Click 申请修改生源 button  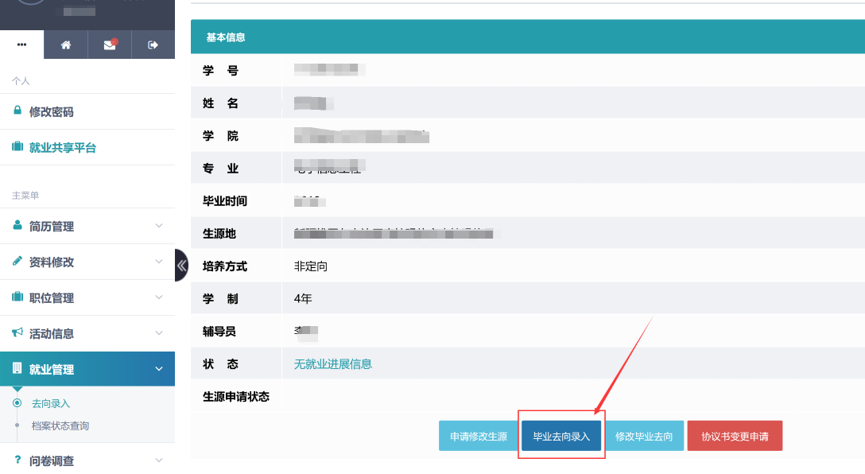click(x=478, y=436)
